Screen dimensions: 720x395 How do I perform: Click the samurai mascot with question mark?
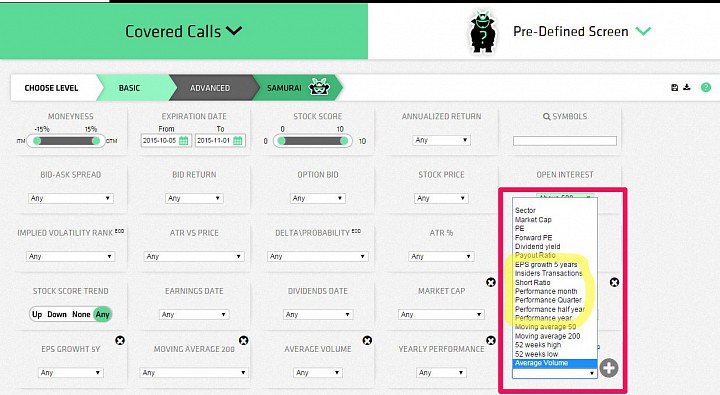click(483, 31)
